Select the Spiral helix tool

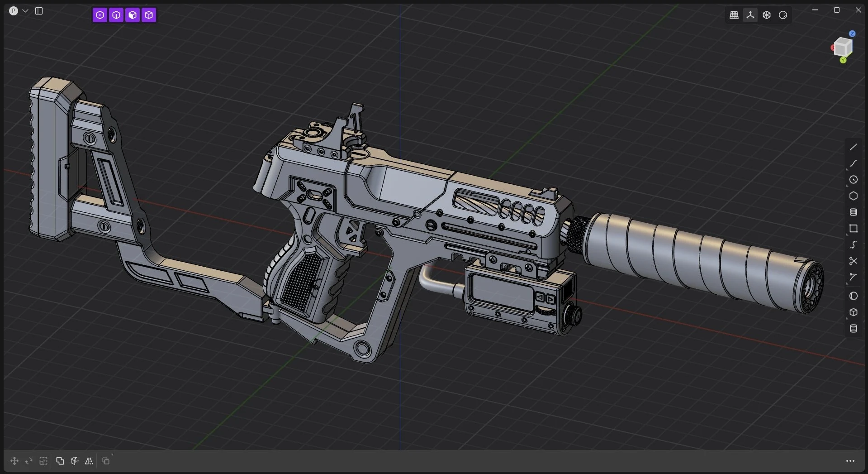[x=854, y=212]
